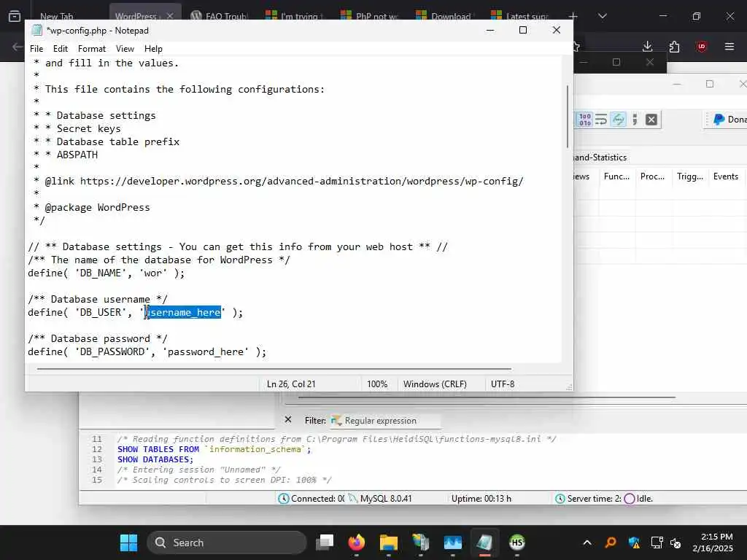Click the taskbar Search box
Screen dimensions: 747x560
(227, 542)
